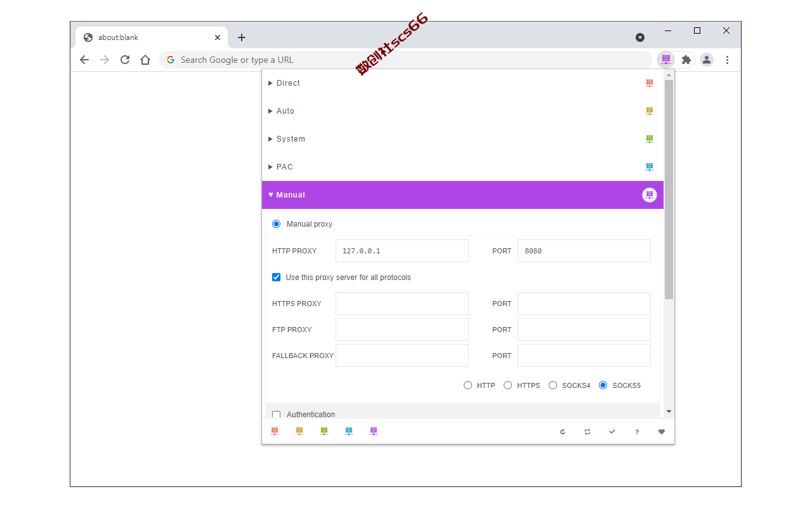Minimize the Chrome window
Viewport: 812px width, 508px height.
668,30
